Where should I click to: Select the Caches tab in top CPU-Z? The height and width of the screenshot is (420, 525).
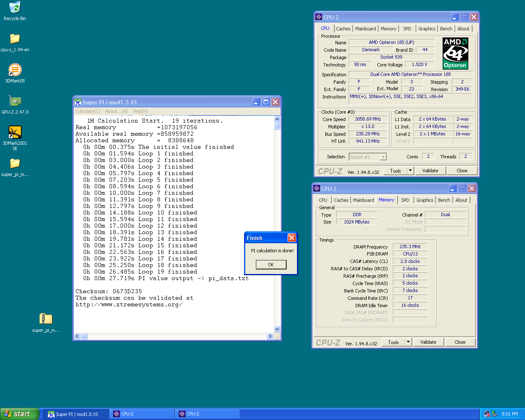[343, 29]
